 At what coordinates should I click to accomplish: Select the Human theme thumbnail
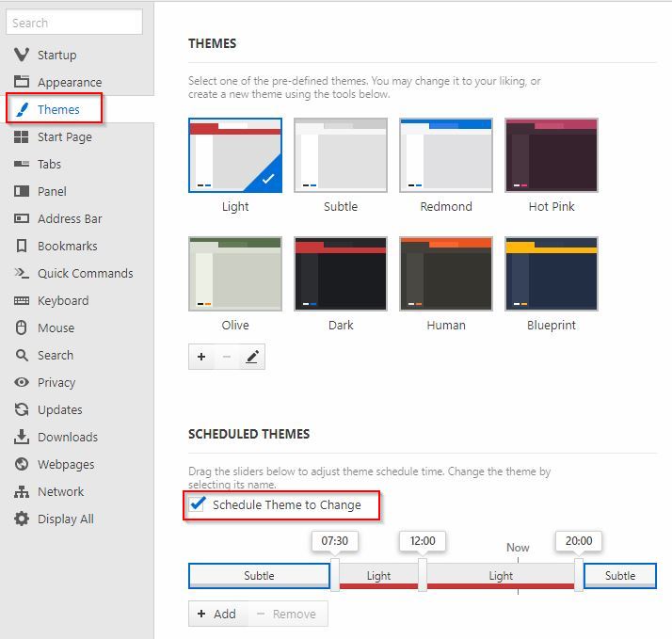coord(446,274)
